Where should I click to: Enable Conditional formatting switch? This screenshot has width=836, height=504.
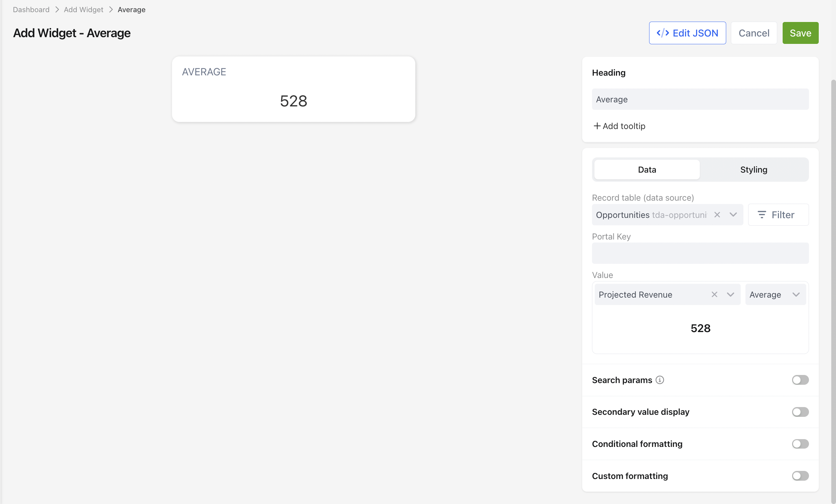click(800, 444)
